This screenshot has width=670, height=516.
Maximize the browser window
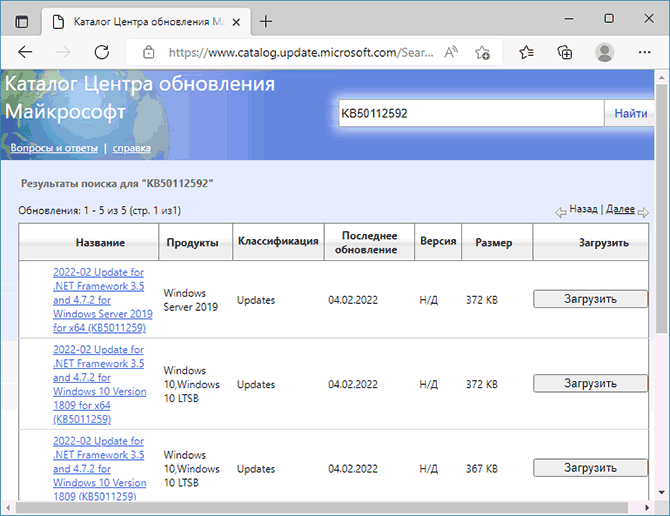pyautogui.click(x=609, y=18)
